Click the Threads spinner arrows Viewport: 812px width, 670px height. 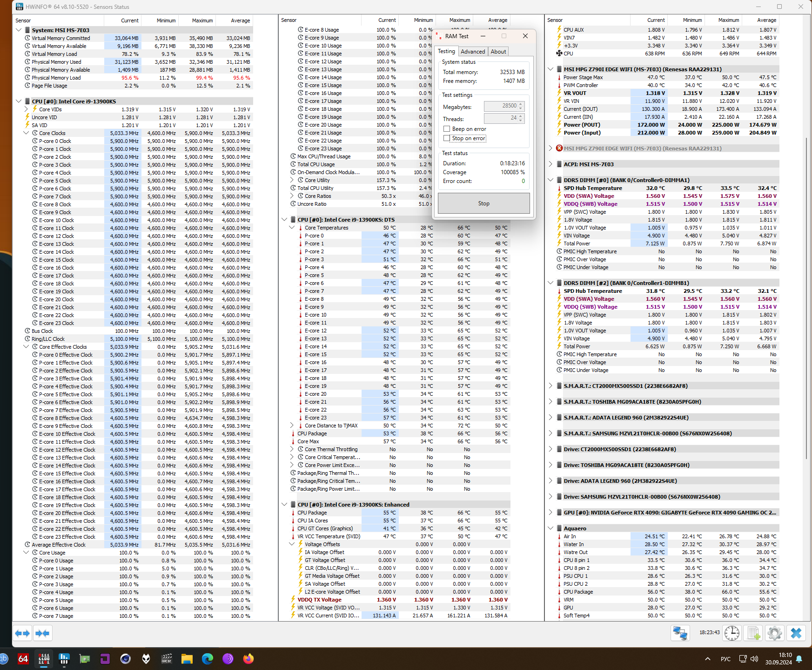521,118
